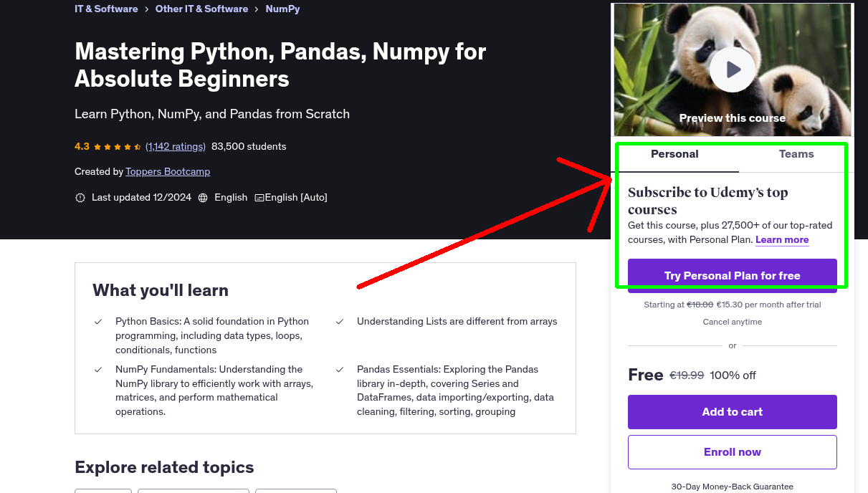This screenshot has height=493, width=868.
Task: Open the NumPy breadcrumb link
Action: point(282,9)
